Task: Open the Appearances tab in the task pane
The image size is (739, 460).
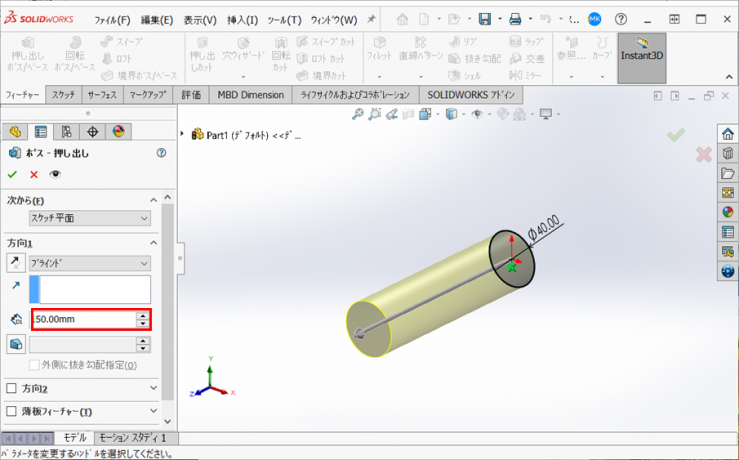Action: coord(727,212)
